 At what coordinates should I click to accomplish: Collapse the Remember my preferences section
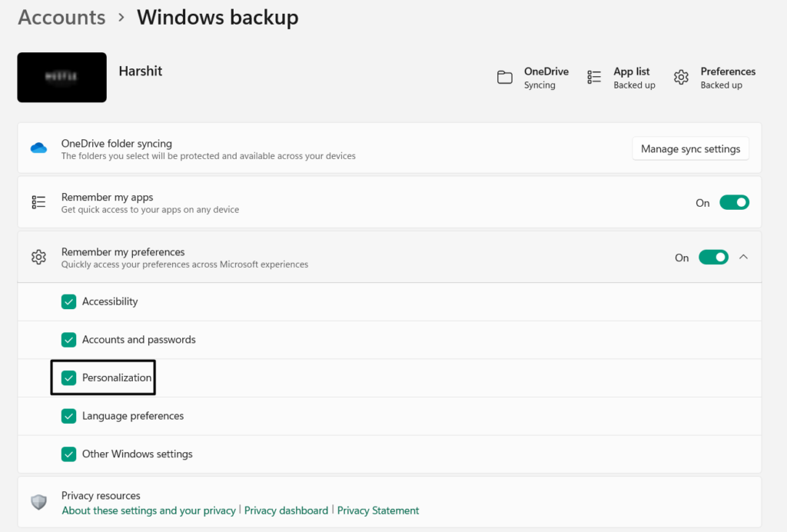pyautogui.click(x=743, y=258)
